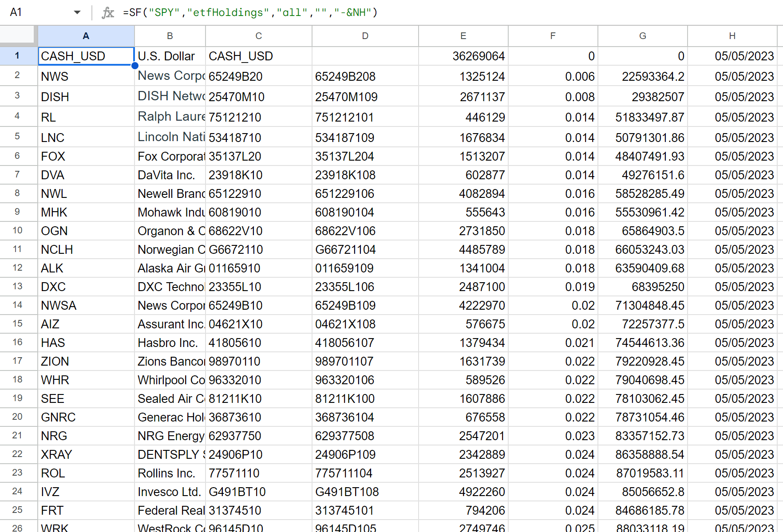Click the DaVita Inc. cell
The height and width of the screenshot is (532, 783).
(170, 175)
